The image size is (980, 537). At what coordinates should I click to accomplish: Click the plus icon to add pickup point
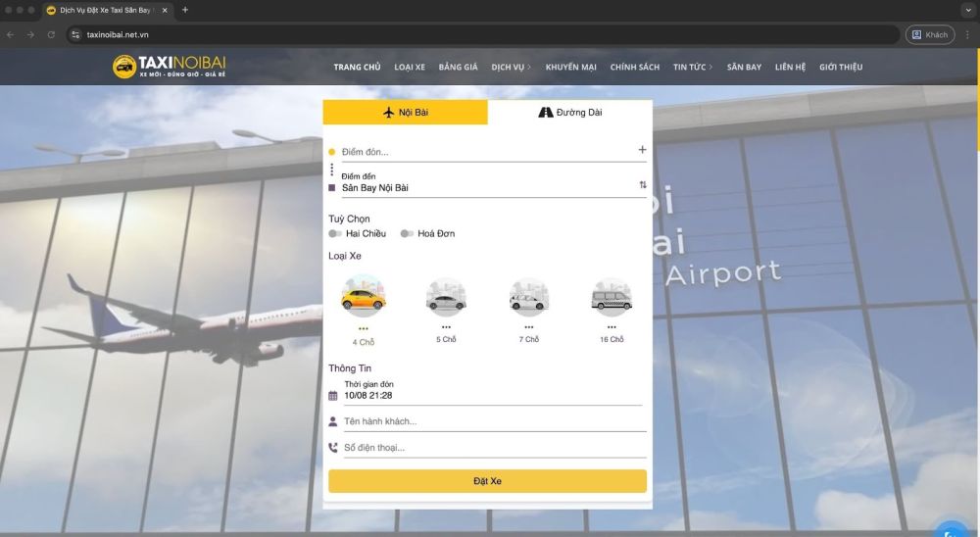point(642,149)
